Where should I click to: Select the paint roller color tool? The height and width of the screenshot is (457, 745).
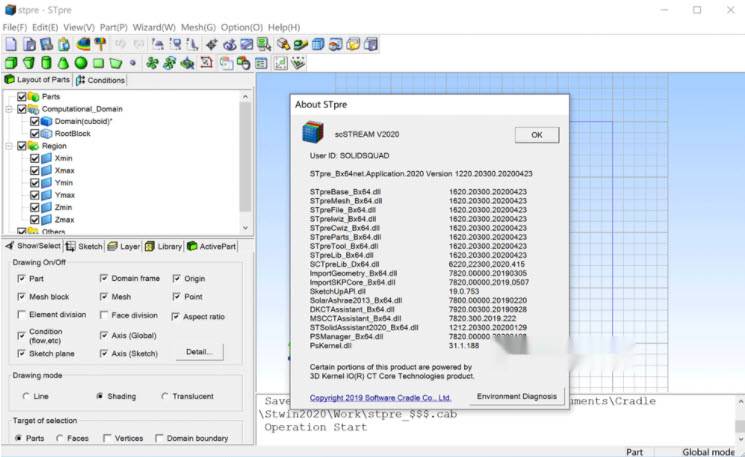[x=100, y=44]
